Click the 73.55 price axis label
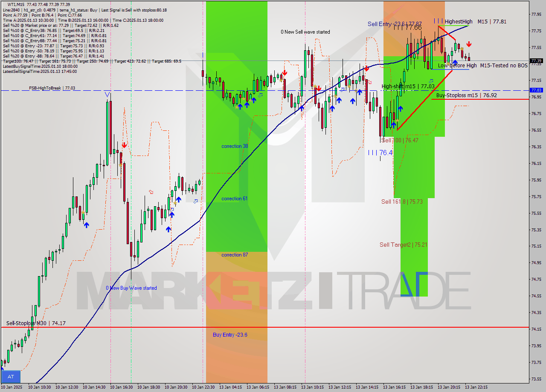Image resolution: width=546 pixels, height=392 pixels. coord(536,379)
